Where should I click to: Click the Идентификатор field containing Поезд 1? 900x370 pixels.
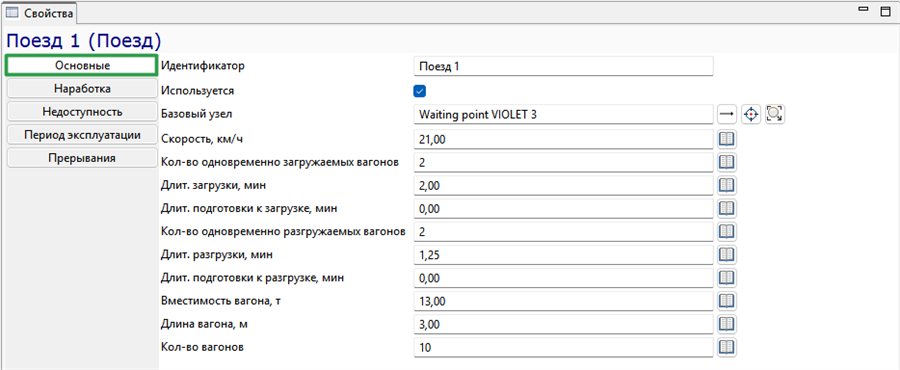(x=563, y=66)
